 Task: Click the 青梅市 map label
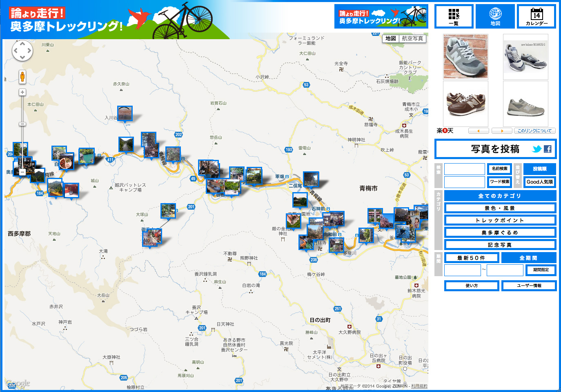point(368,188)
